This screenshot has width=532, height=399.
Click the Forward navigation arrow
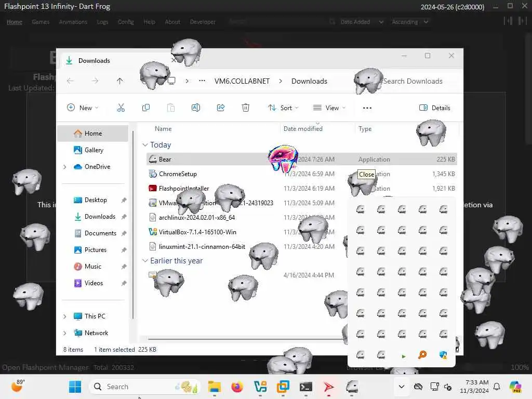[95, 81]
